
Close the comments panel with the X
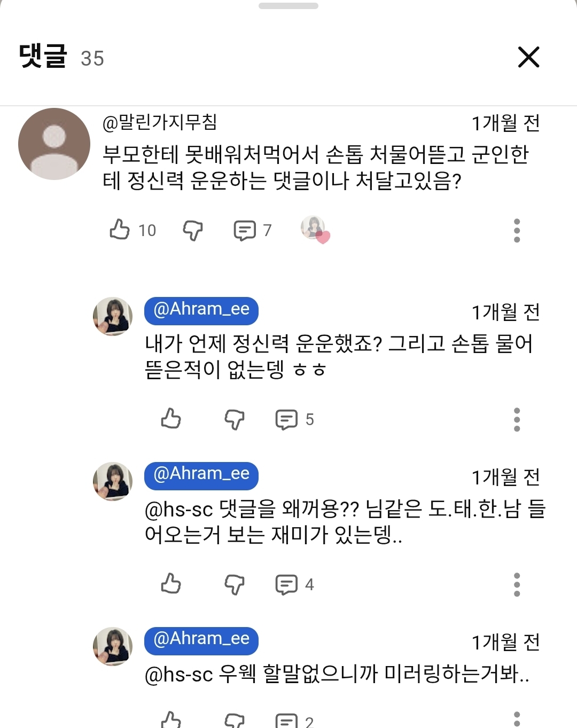coord(528,57)
